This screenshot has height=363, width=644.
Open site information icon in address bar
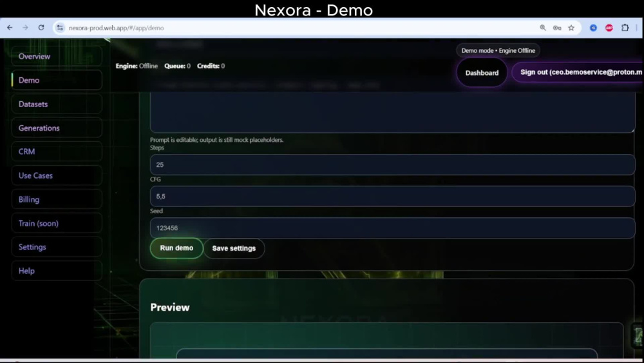(x=60, y=28)
